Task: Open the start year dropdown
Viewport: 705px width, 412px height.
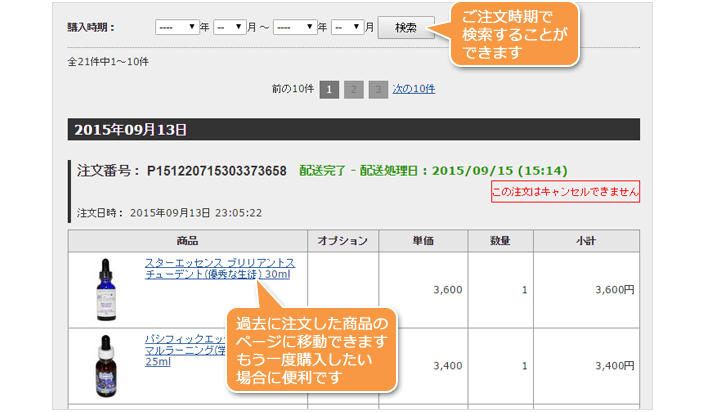Action: coord(177,27)
